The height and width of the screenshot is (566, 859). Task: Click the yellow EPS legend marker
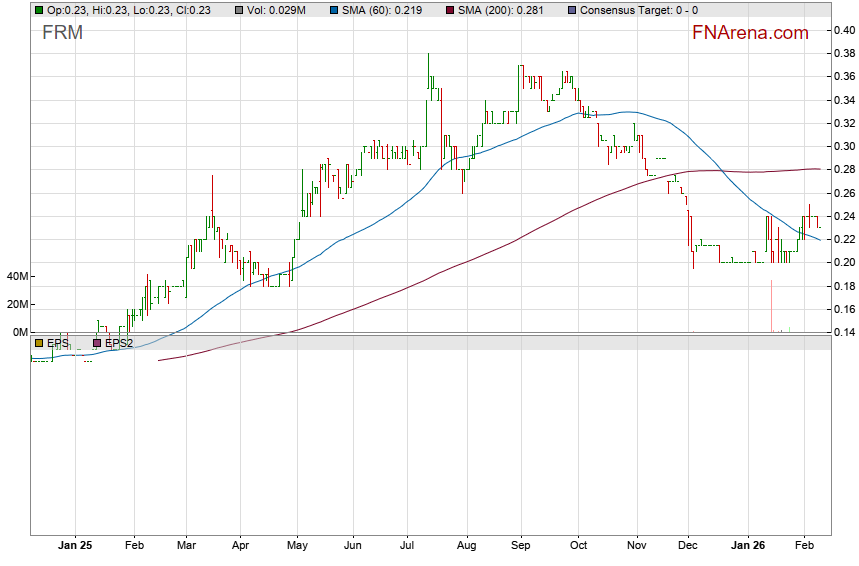coord(38,343)
